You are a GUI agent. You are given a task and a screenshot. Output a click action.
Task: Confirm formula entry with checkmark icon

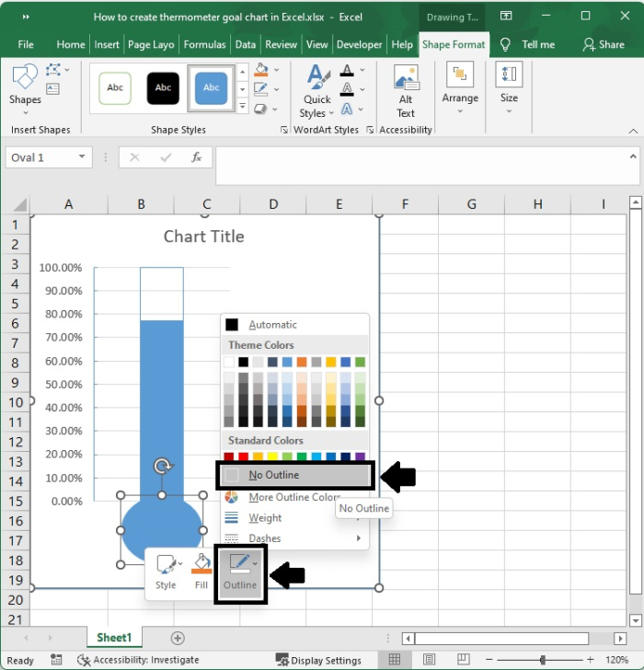[x=166, y=157]
